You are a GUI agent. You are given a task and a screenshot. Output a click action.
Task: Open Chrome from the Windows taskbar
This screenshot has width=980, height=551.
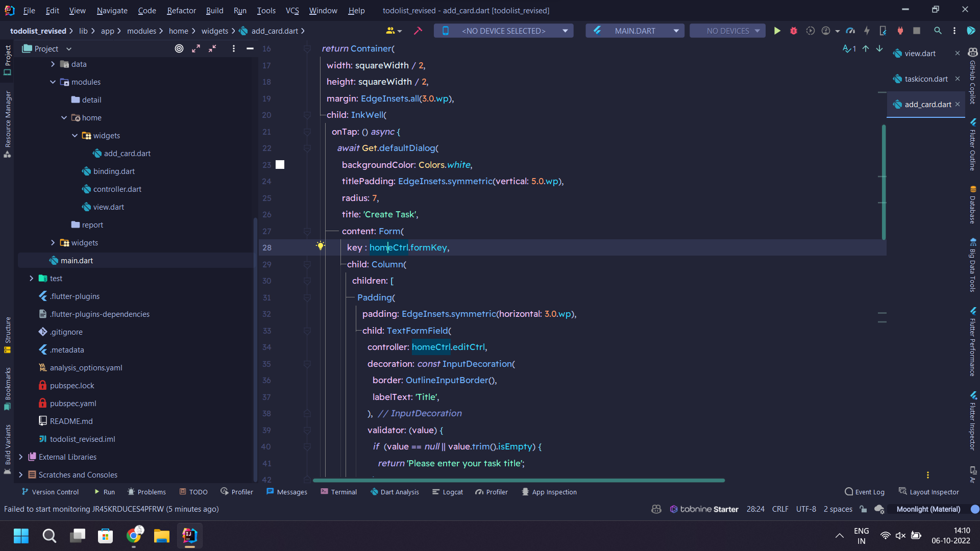click(x=134, y=536)
